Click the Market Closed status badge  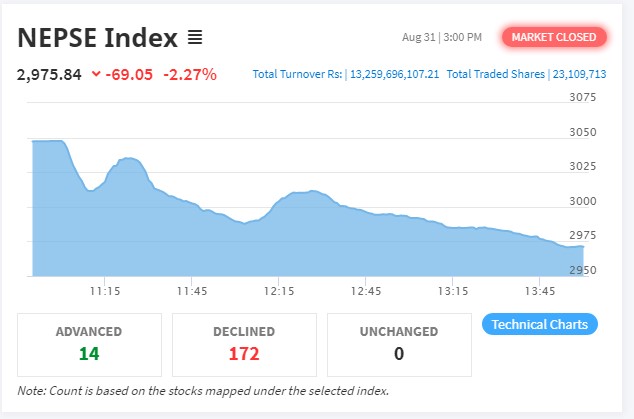[554, 38]
